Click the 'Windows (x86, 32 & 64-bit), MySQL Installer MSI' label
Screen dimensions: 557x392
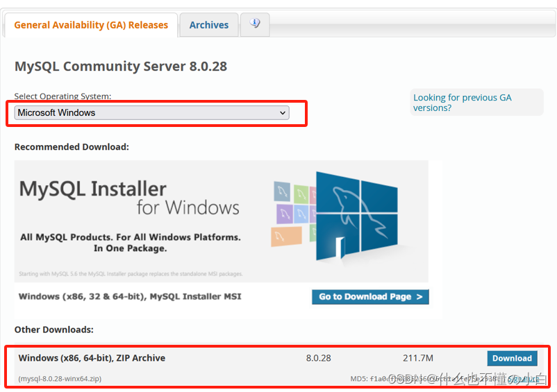click(130, 296)
